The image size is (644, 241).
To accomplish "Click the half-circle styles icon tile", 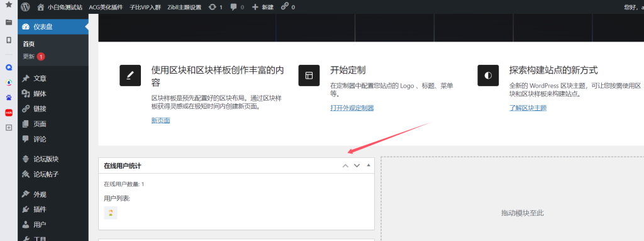I will point(488,76).
